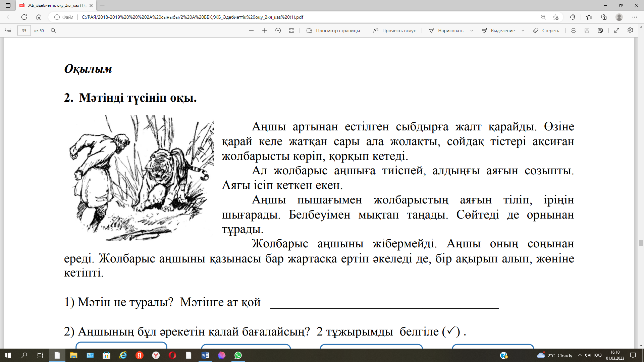644x362 pixels.
Task: Rotate the PDF page
Action: click(x=278, y=31)
